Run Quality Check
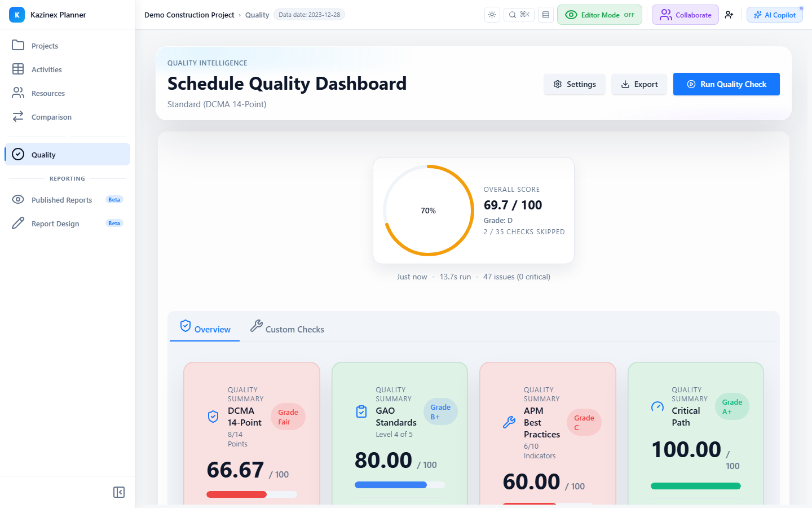812x508 pixels. click(726, 84)
